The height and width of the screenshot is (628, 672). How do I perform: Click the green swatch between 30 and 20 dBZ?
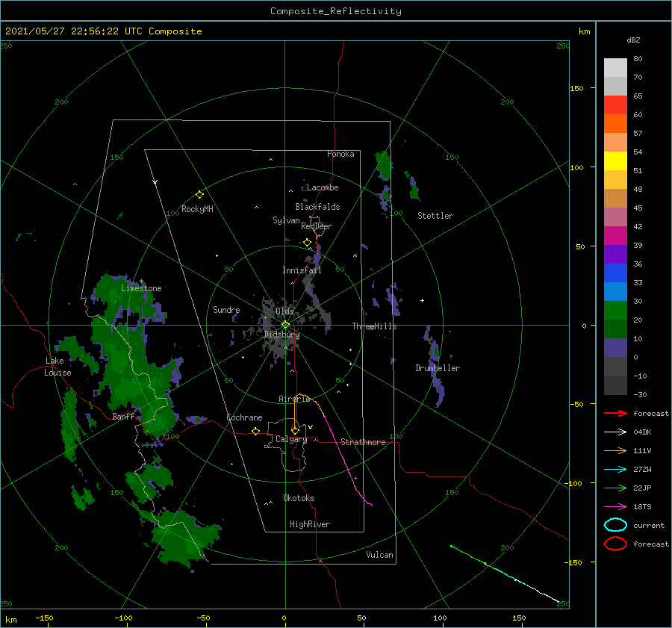click(x=615, y=311)
